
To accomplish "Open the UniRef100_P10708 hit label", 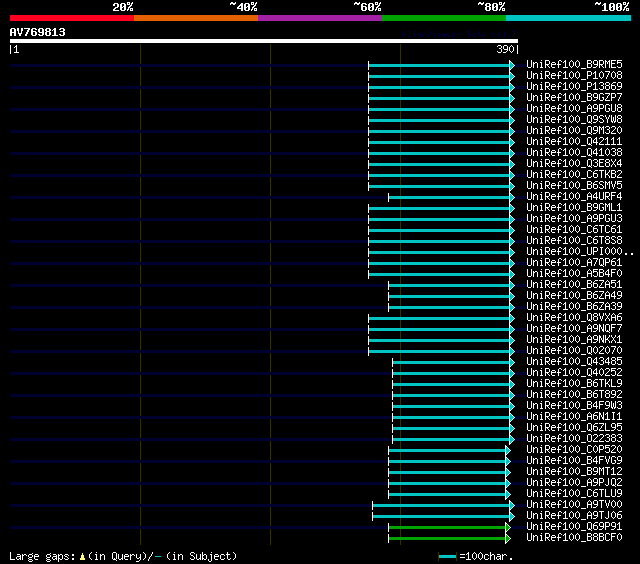I will click(574, 75).
